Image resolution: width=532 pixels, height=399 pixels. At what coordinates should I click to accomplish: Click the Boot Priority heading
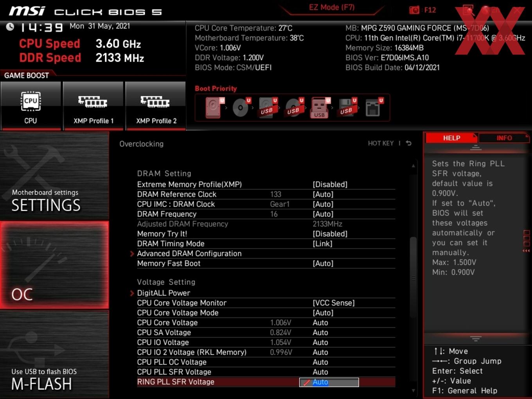[216, 88]
